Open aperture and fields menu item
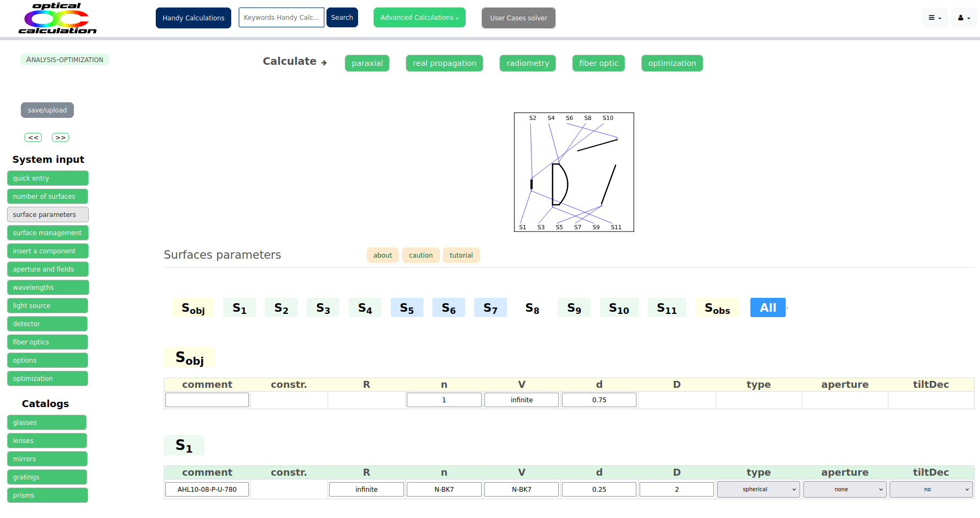 click(48, 269)
